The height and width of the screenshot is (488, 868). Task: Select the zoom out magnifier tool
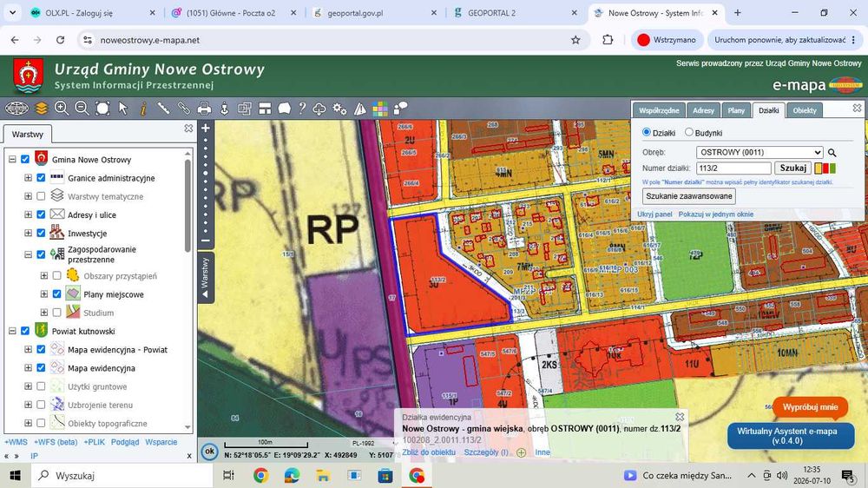coord(82,108)
